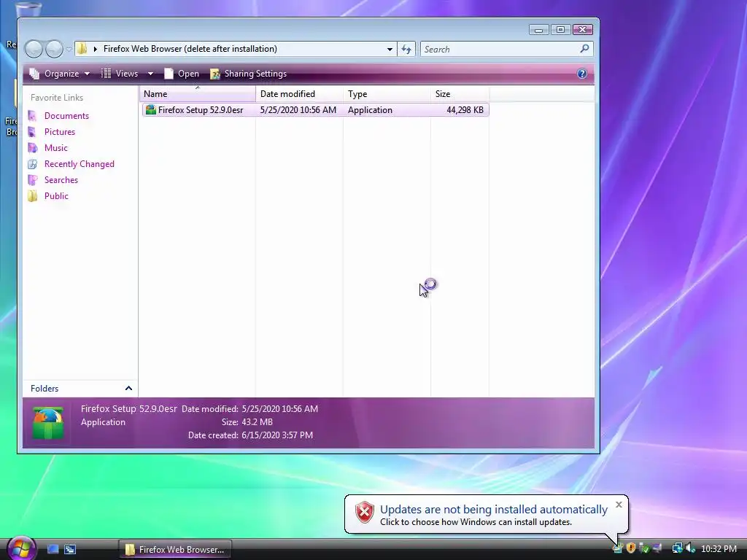The height and width of the screenshot is (560, 747).
Task: Click Date created value in details pane
Action: click(x=277, y=435)
